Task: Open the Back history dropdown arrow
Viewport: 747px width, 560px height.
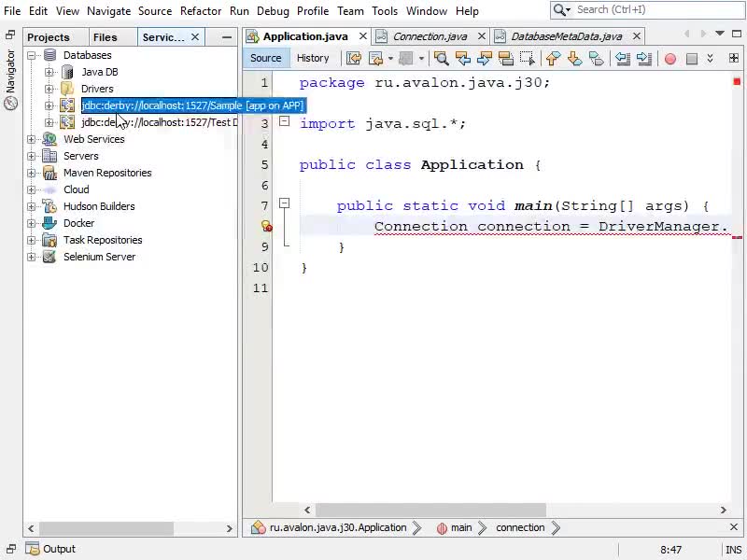Action: click(x=390, y=59)
